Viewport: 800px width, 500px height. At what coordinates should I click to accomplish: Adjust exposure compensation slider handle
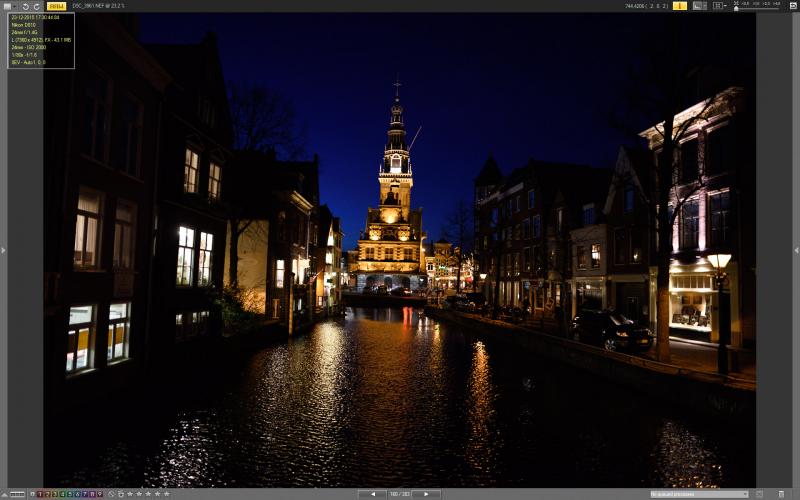736,8
